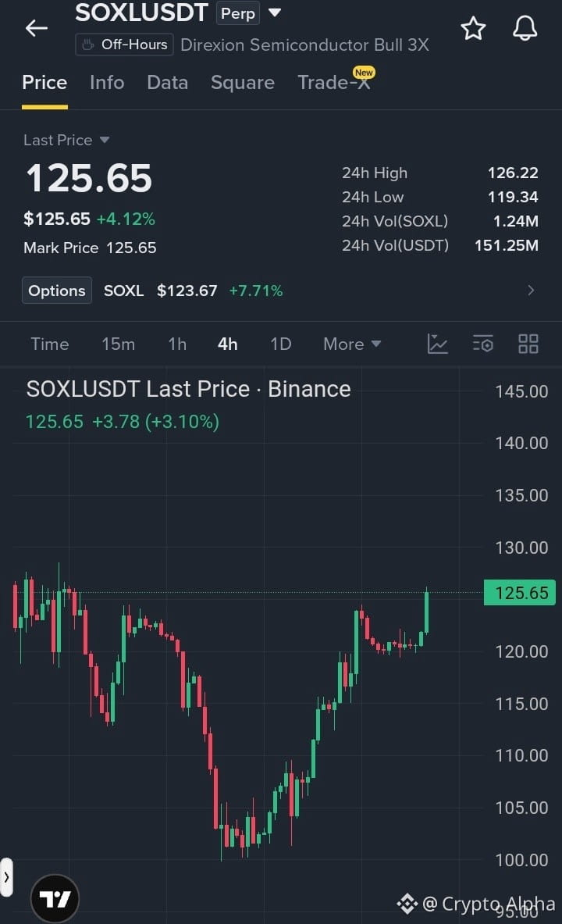Select the 1D timeframe
562x924 pixels.
280,344
